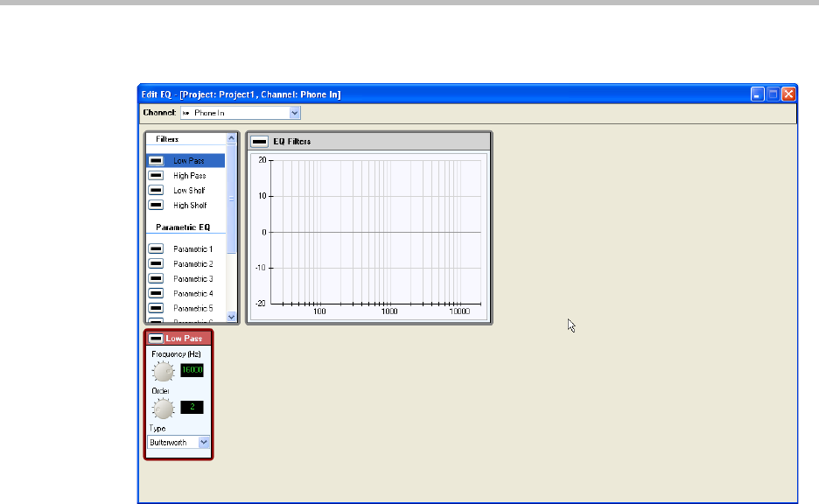Screen dimensions: 819x504
Task: Click the Order knob
Action: tap(163, 408)
